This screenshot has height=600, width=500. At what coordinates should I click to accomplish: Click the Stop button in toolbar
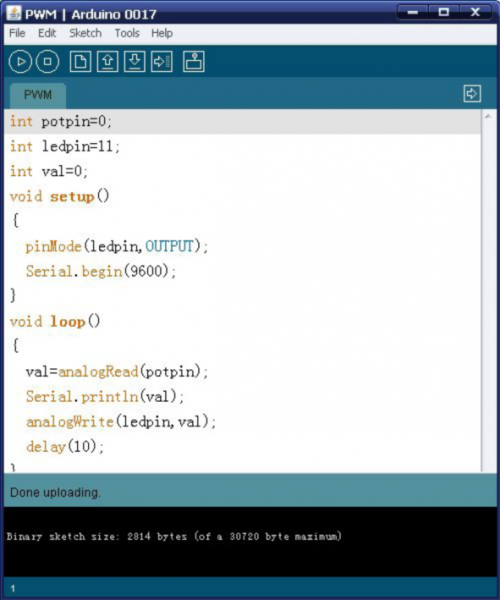click(47, 62)
